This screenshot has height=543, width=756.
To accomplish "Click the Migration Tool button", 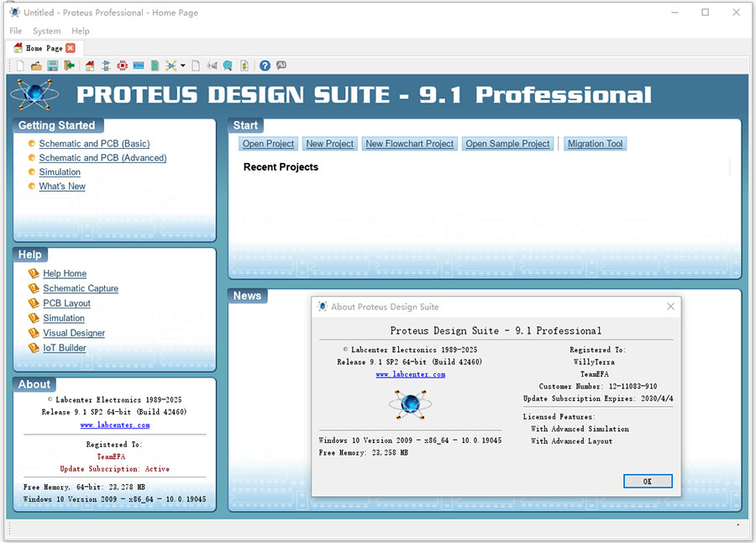I will click(x=595, y=144).
